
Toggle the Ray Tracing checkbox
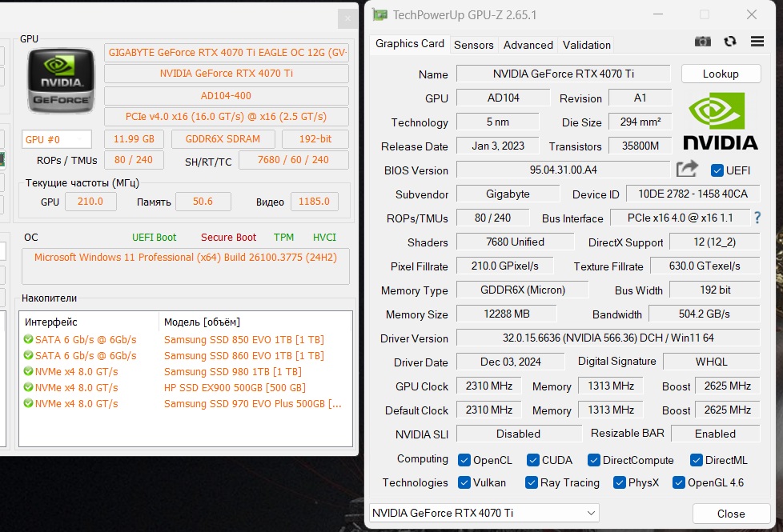(532, 482)
